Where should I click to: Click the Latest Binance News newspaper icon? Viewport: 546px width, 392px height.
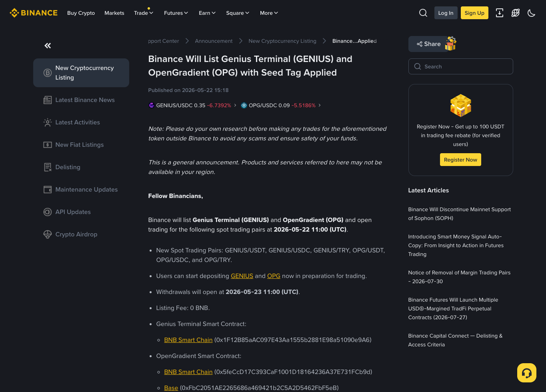click(48, 100)
